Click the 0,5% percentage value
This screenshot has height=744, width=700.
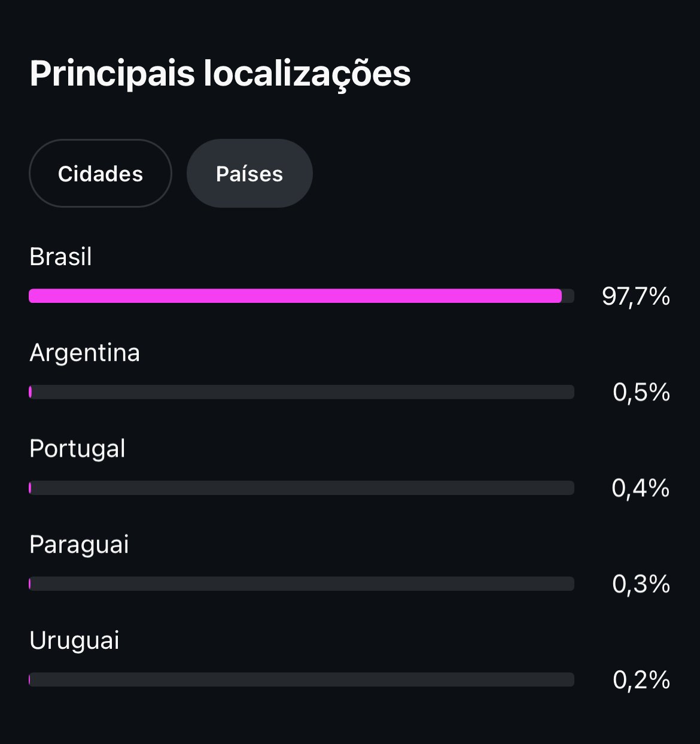pyautogui.click(x=641, y=392)
